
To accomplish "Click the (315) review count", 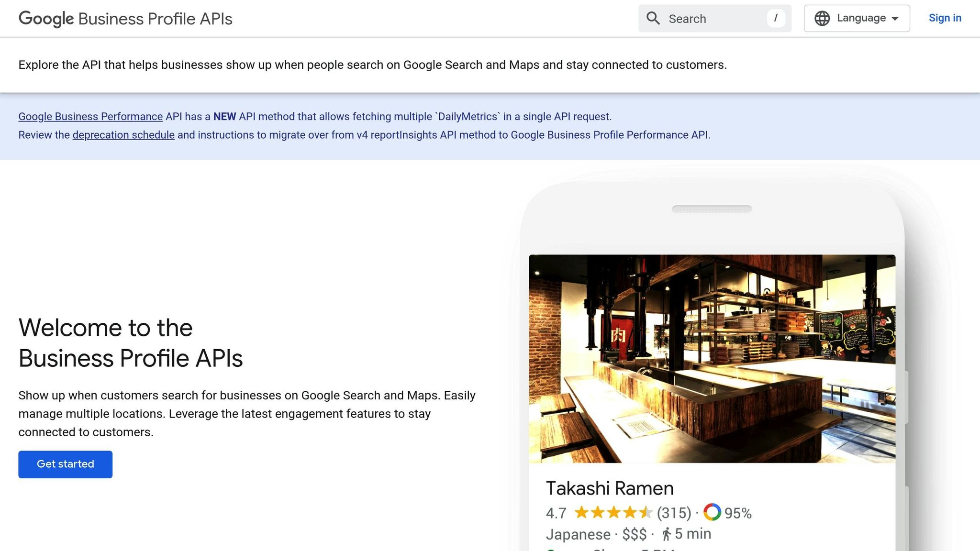I will [673, 512].
